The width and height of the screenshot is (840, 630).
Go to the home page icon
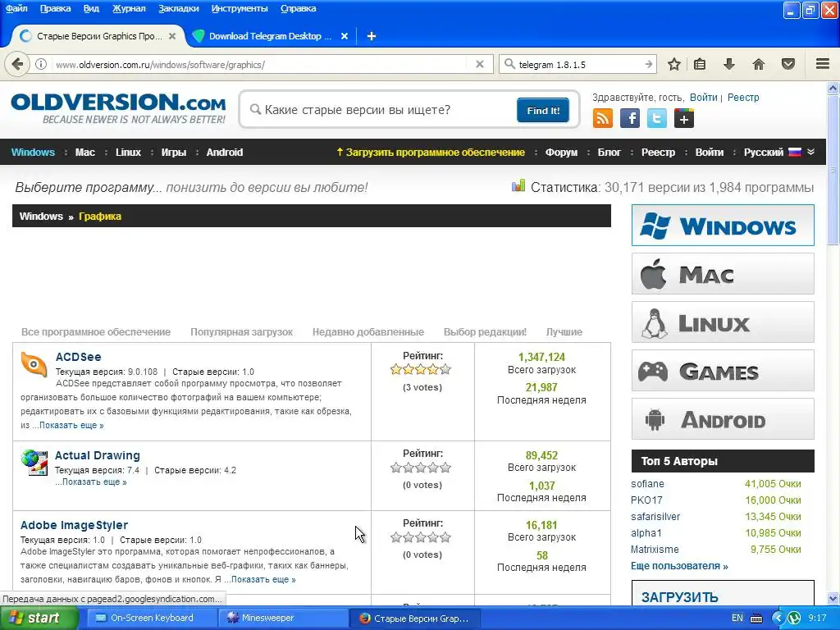click(758, 64)
